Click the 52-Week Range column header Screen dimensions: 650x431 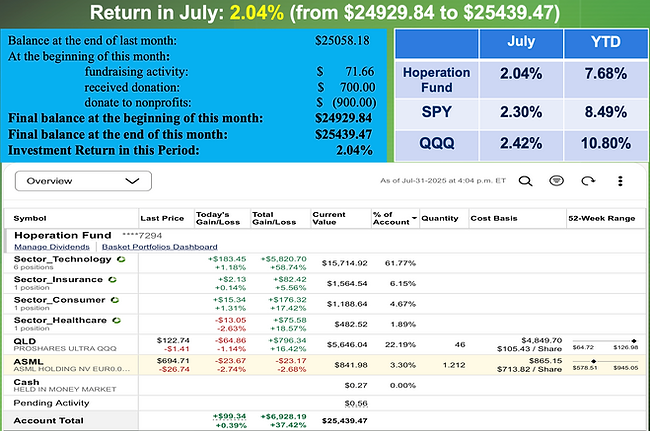pyautogui.click(x=601, y=218)
